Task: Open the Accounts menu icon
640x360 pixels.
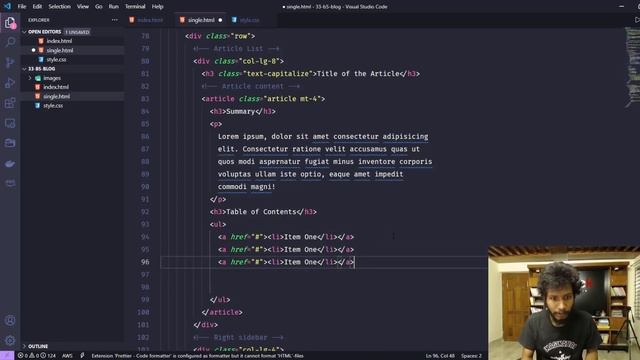Action: (10, 321)
